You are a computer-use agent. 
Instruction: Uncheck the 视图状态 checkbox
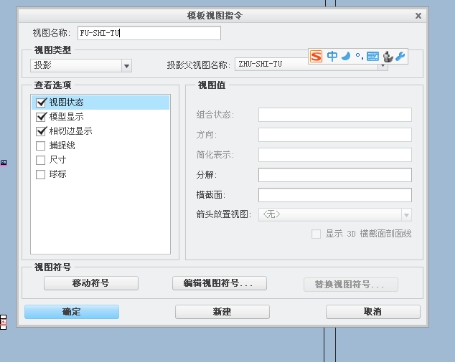(41, 102)
